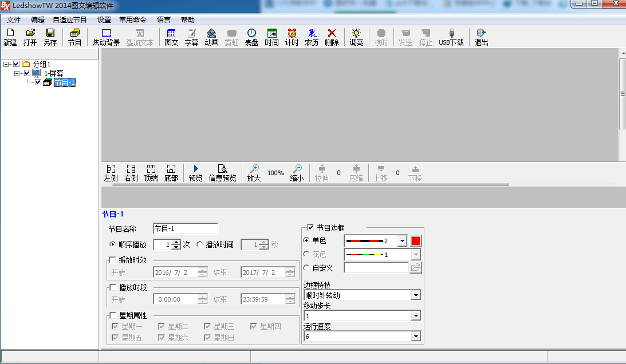Enable the 播放时效 checkbox

point(112,260)
